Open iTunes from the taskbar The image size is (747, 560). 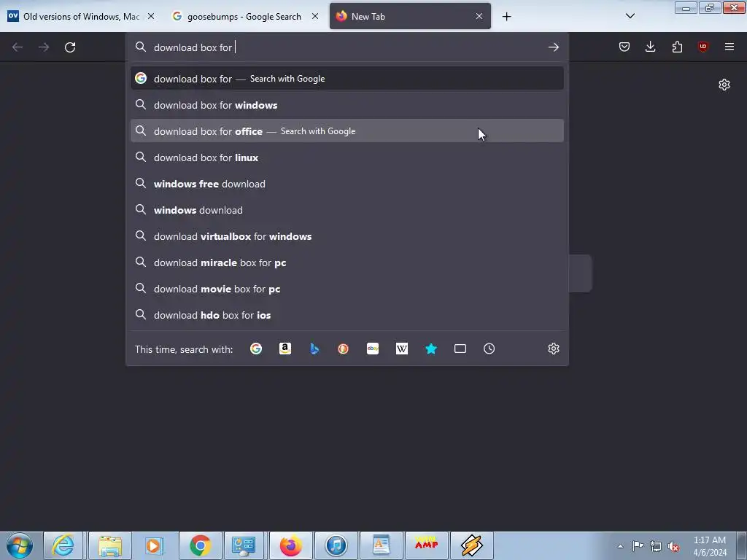[x=336, y=545]
